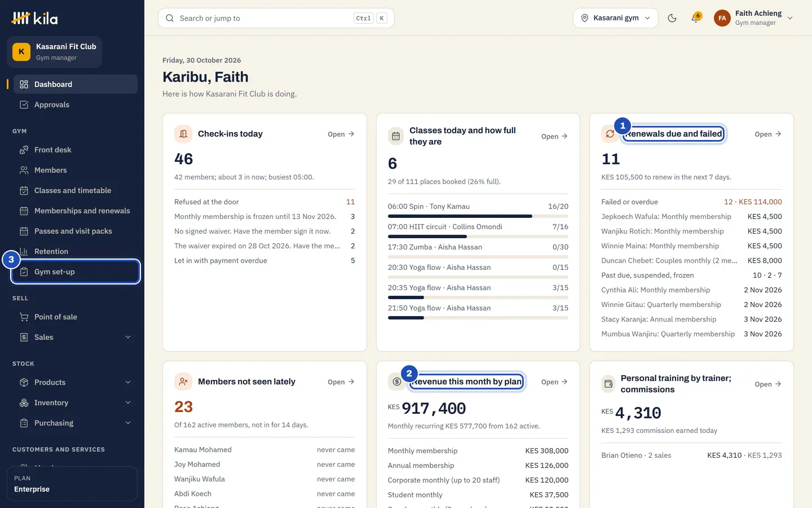Open the Members not seen lately card
812x508 pixels.
click(x=341, y=382)
